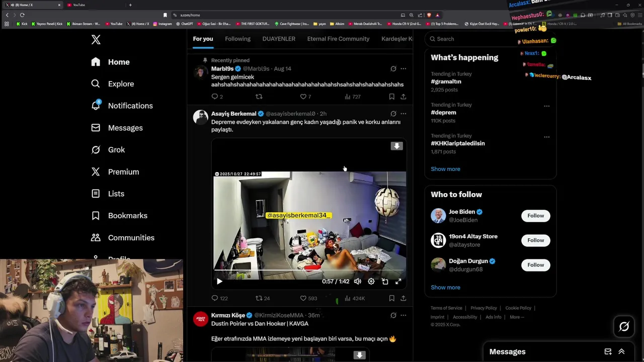Image resolution: width=644 pixels, height=362 pixels.
Task: Open Bookmarks page
Action: 119,216
